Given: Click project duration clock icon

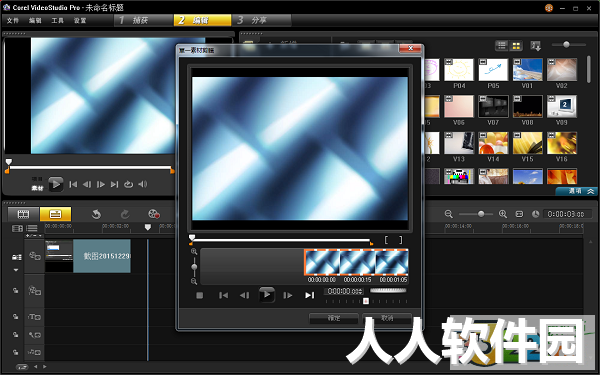Looking at the screenshot, I should (535, 214).
